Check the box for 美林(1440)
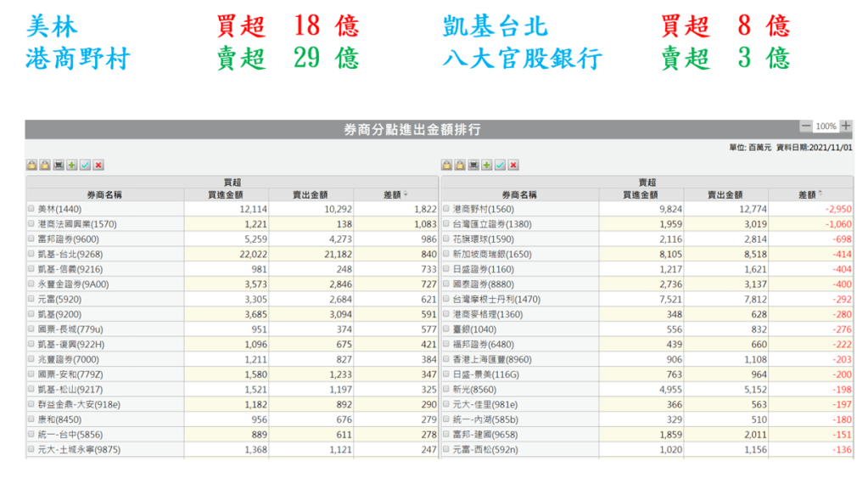868x478 pixels. pyautogui.click(x=31, y=209)
